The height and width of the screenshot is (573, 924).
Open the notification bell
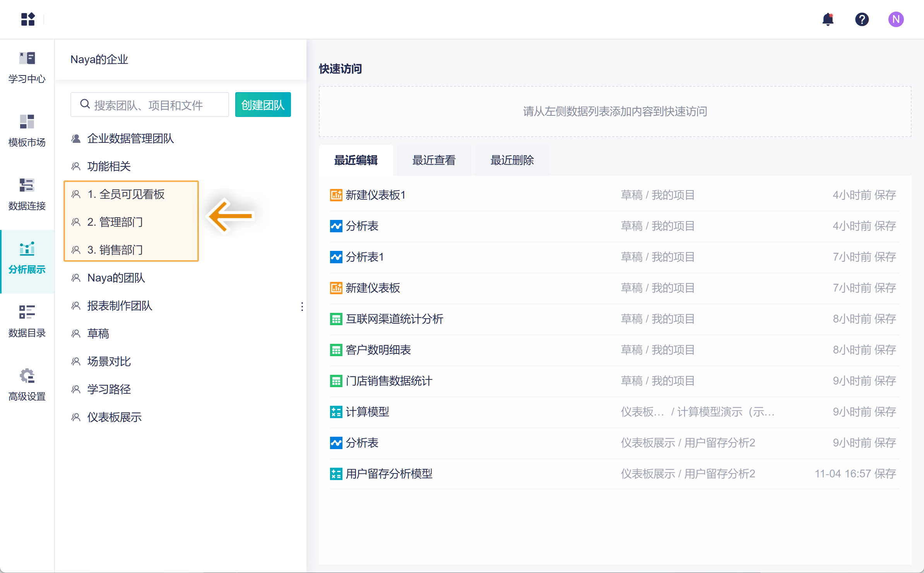click(x=828, y=19)
